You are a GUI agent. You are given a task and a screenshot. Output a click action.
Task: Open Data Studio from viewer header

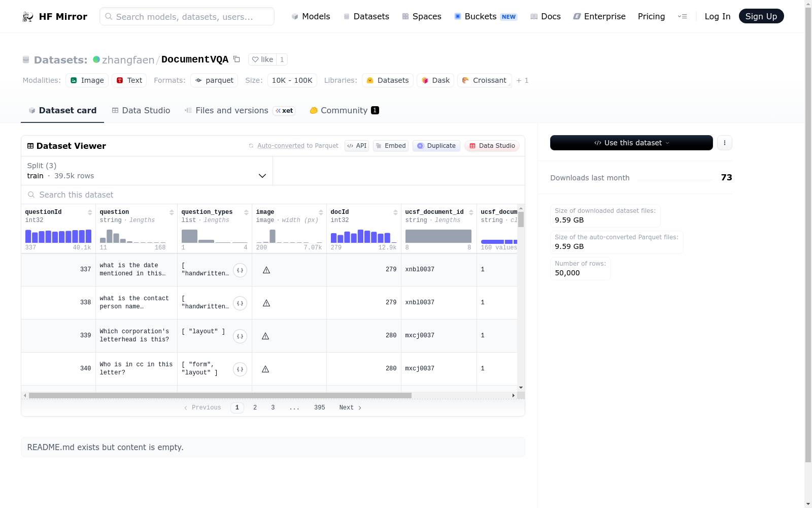(492, 146)
